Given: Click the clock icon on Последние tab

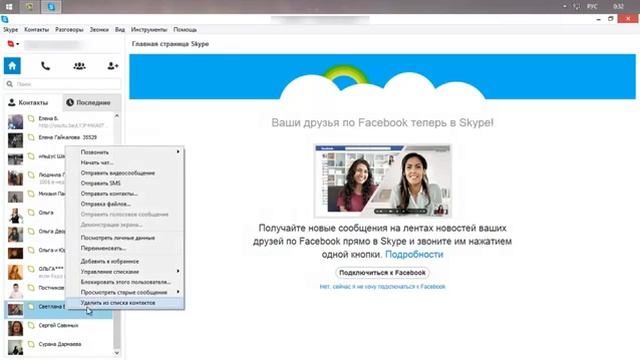Looking at the screenshot, I should point(70,102).
